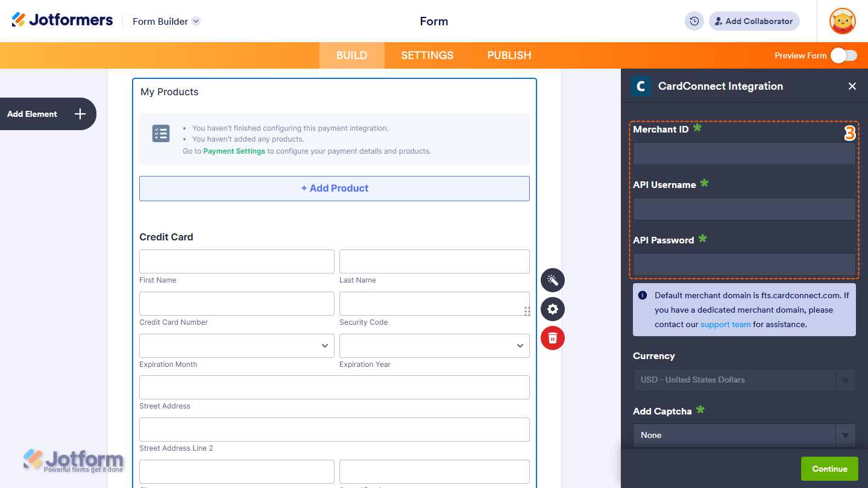Expand the Form Builder chevron menu
The image size is (868, 488).
coord(195,21)
